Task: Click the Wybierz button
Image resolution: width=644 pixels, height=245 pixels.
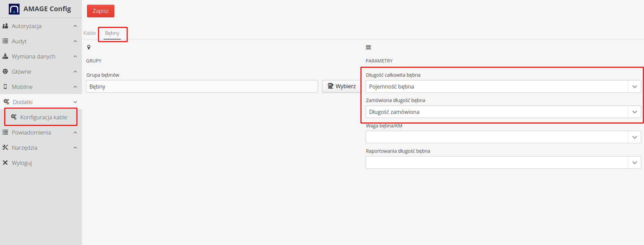Action: tap(342, 87)
